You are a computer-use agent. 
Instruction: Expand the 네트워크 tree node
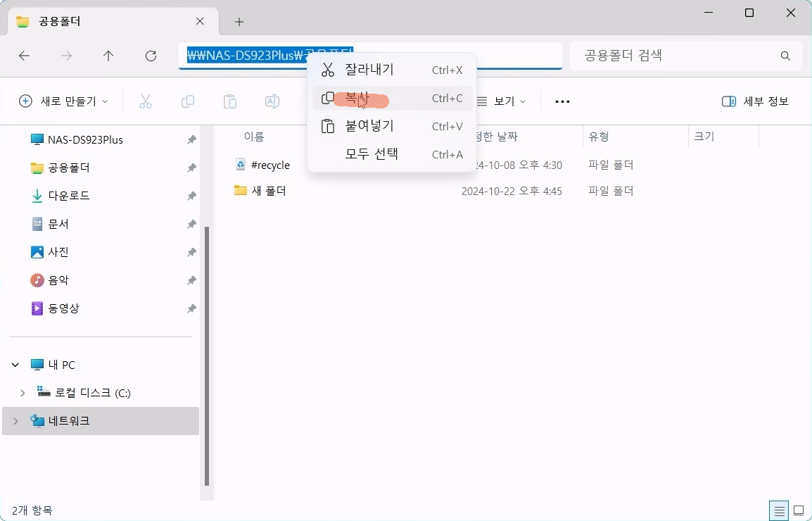pos(15,421)
